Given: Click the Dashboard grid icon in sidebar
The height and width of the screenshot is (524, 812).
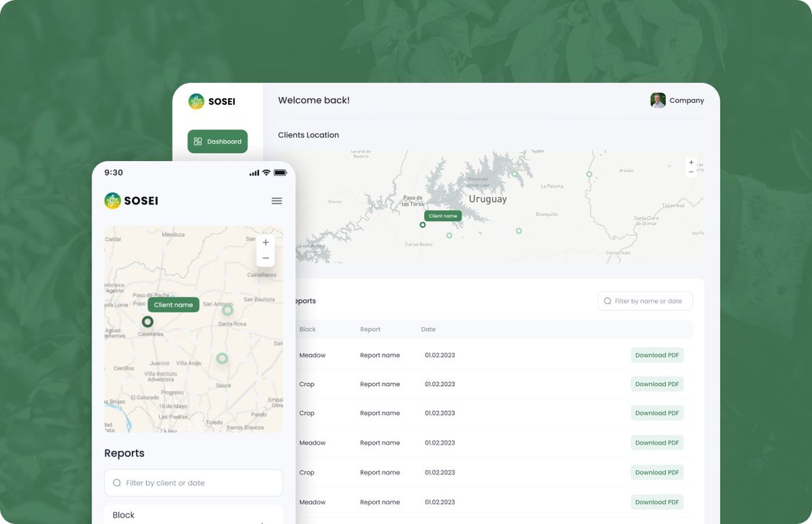Looking at the screenshot, I should pos(198,141).
